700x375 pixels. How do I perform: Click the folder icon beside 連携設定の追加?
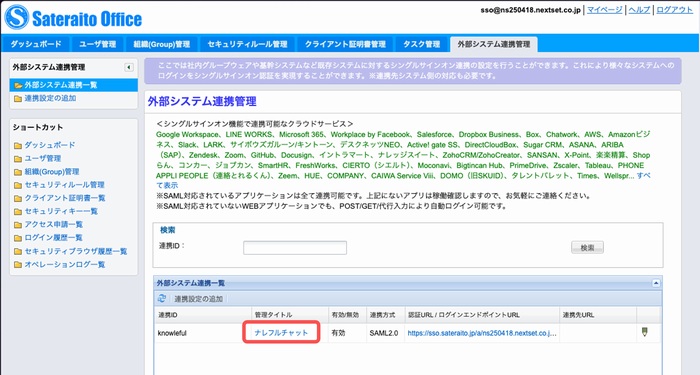click(x=18, y=99)
